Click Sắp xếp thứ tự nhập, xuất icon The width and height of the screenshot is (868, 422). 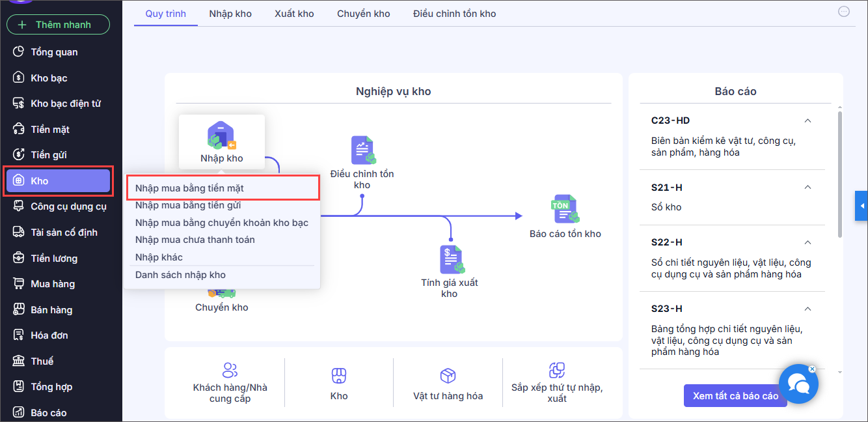point(556,371)
